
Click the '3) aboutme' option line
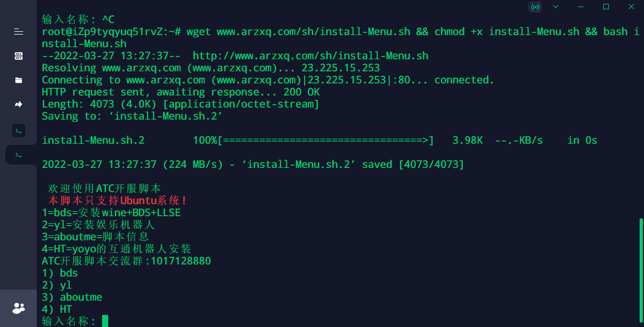pyautogui.click(x=72, y=297)
